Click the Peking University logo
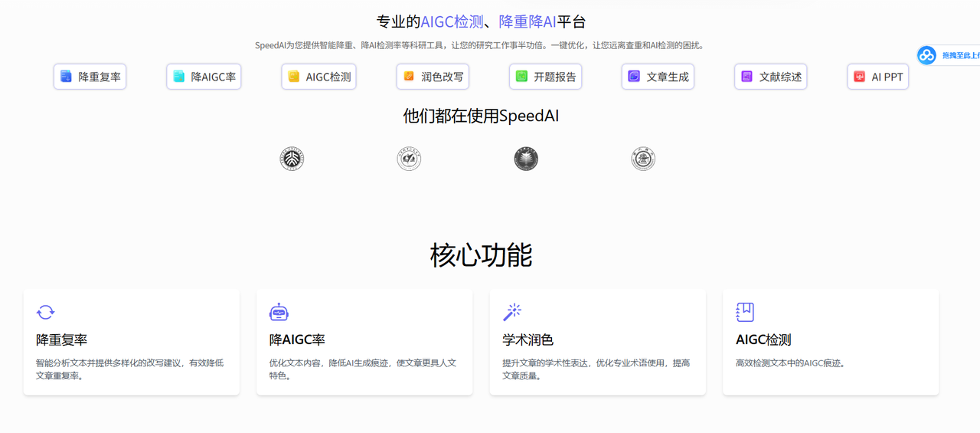The width and height of the screenshot is (980, 433). [x=292, y=159]
